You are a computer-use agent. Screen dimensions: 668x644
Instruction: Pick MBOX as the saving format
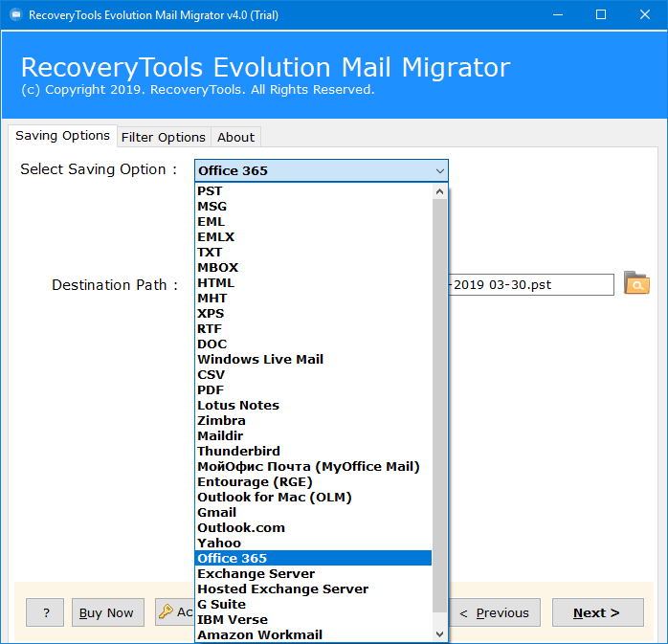pos(313,268)
